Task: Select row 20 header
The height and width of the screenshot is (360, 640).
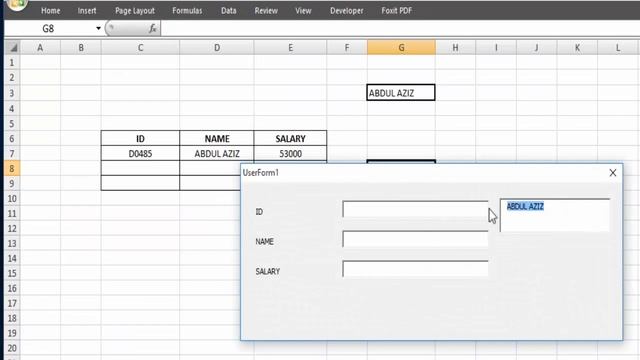Action: [12, 348]
